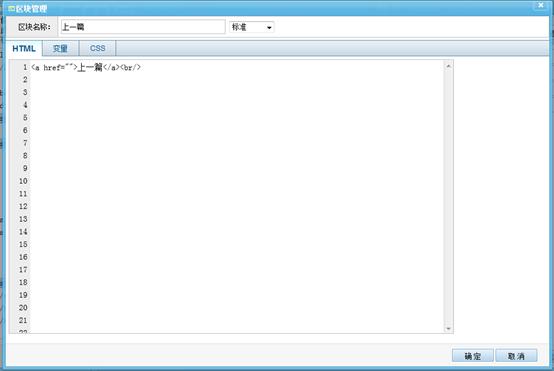Click the editor scrollbar up arrow

point(448,66)
